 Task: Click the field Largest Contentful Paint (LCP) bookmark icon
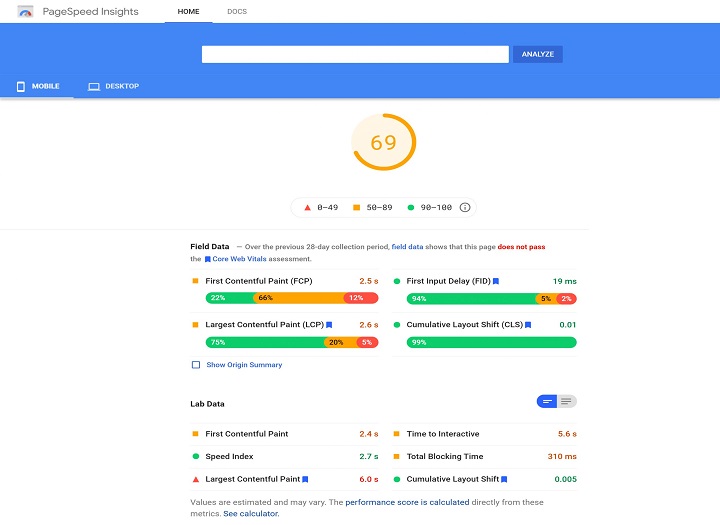tap(329, 325)
